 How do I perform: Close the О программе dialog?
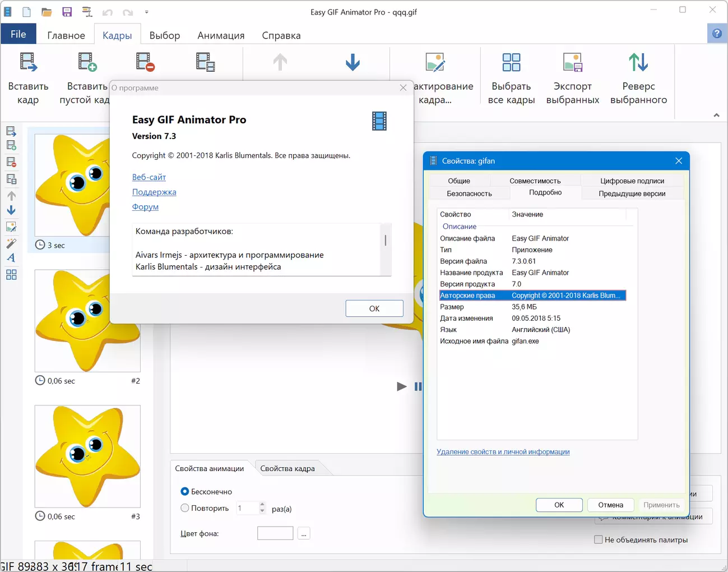(x=403, y=87)
